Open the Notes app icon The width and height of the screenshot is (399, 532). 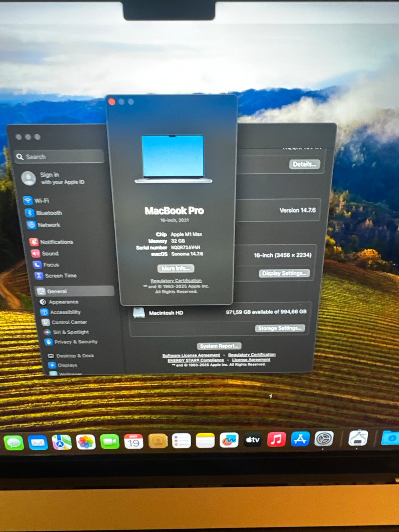click(x=205, y=440)
